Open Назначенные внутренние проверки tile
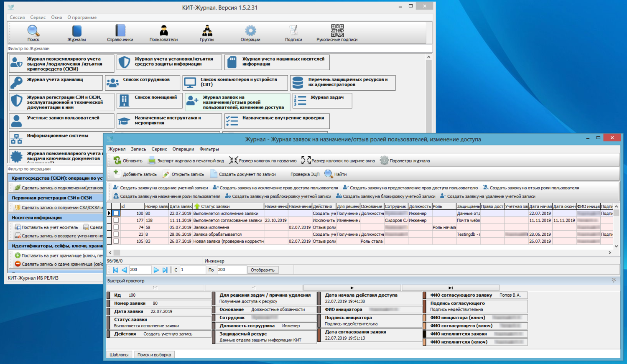 click(277, 121)
